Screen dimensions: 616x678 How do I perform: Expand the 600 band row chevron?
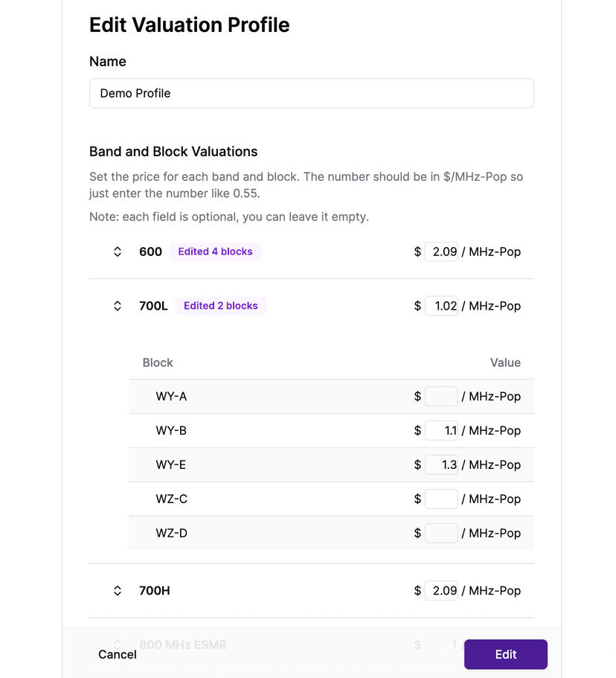pos(118,252)
